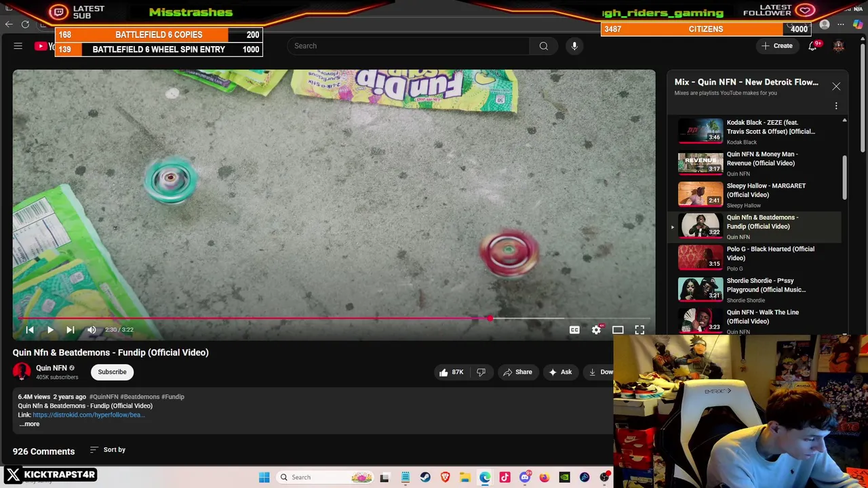Select the Shordie Shordie playlist entry
Screen dimensions: 868x488
753,289
